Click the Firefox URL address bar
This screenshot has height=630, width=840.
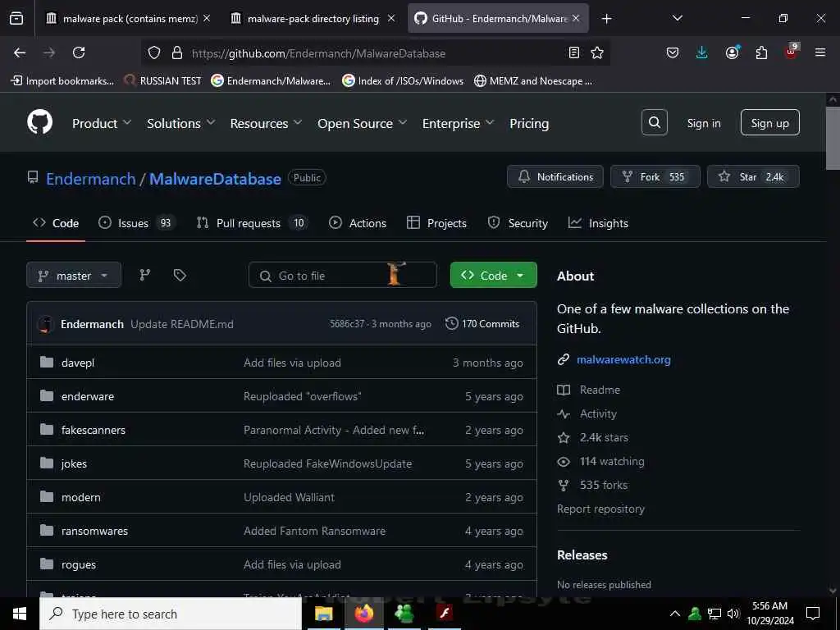(x=375, y=53)
